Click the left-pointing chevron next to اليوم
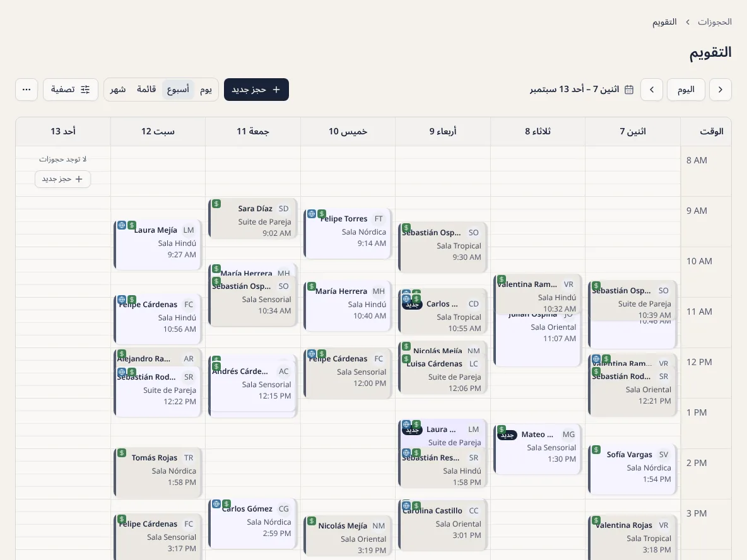 pyautogui.click(x=652, y=90)
